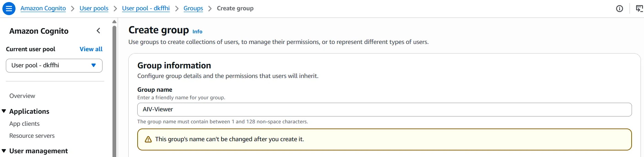The width and height of the screenshot is (644, 157).
Task: Open the Overview page
Action: [22, 96]
